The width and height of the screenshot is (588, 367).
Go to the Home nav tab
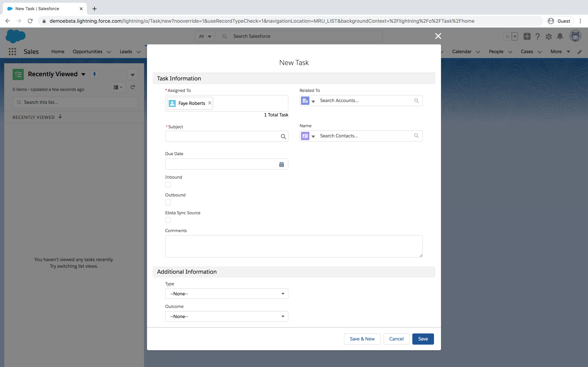click(x=58, y=51)
